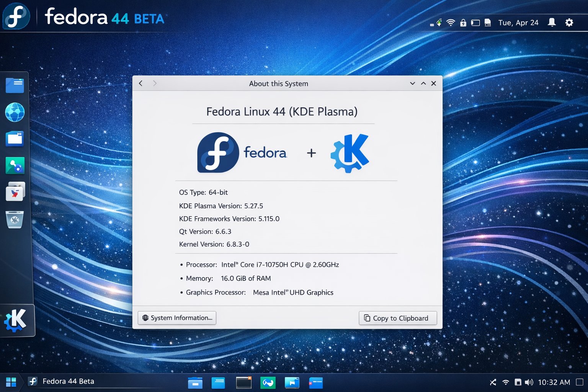Screen dimensions: 588x392
Task: Open the Trash icon in the left sidebar
Action: [15, 220]
